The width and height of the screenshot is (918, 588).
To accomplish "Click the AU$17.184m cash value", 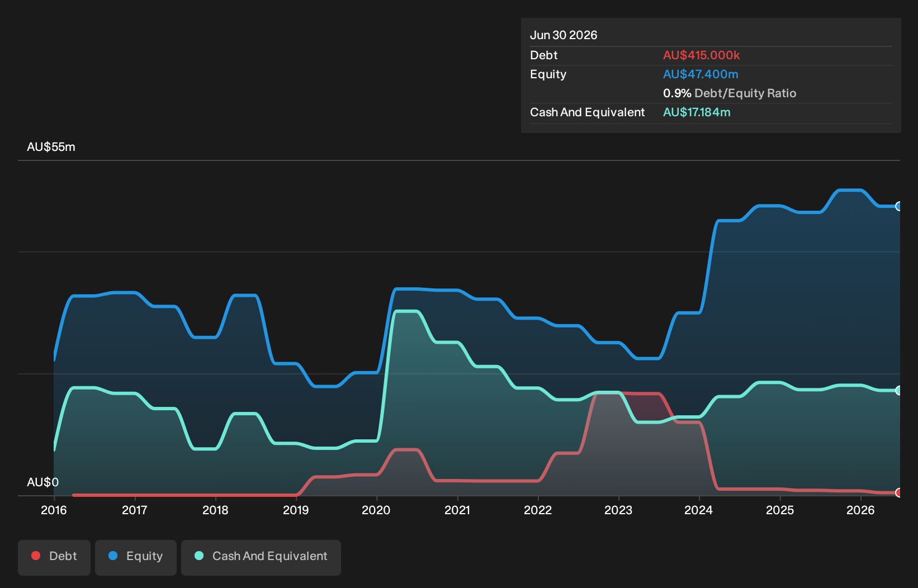I will pyautogui.click(x=697, y=112).
